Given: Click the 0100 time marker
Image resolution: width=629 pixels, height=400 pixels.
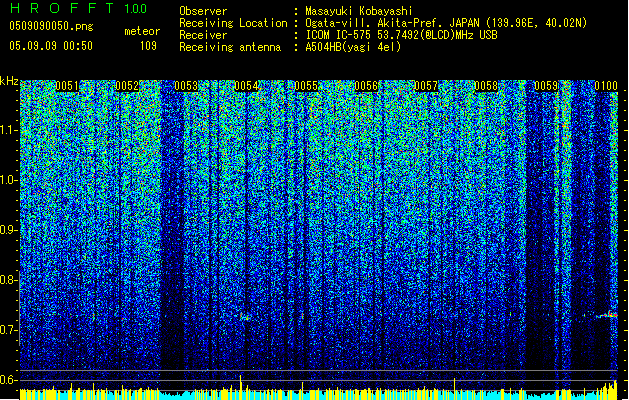Looking at the screenshot, I should tap(606, 86).
